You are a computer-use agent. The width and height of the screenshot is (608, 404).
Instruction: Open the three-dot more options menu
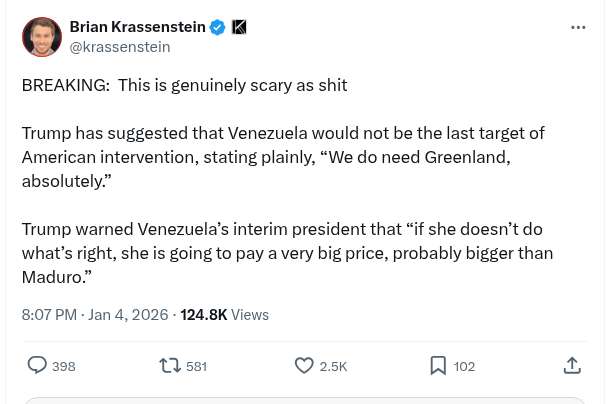(578, 27)
